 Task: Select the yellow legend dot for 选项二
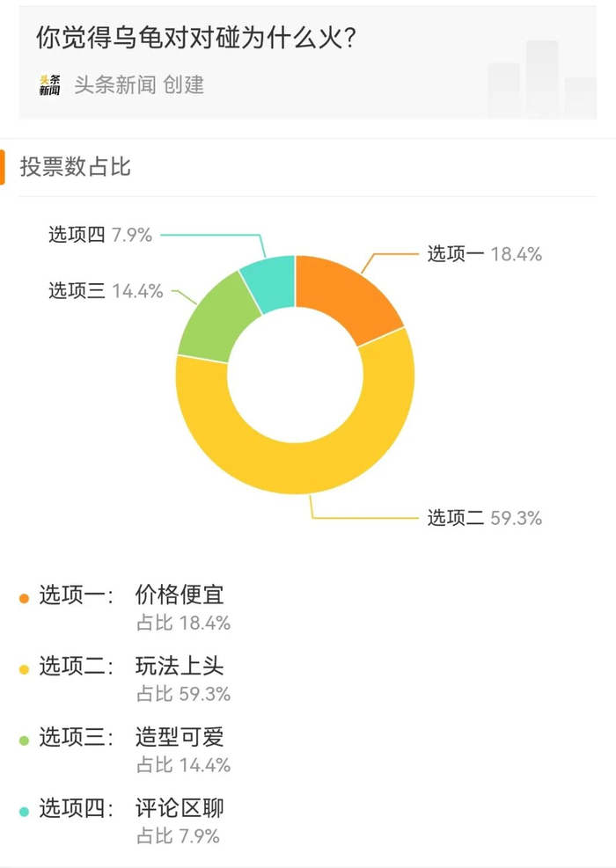24,667
